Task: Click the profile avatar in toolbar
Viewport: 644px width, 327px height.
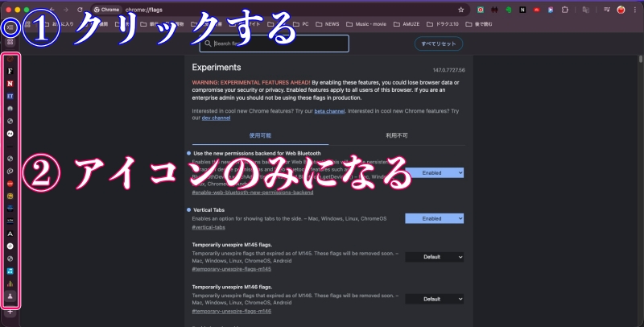Action: tap(621, 10)
